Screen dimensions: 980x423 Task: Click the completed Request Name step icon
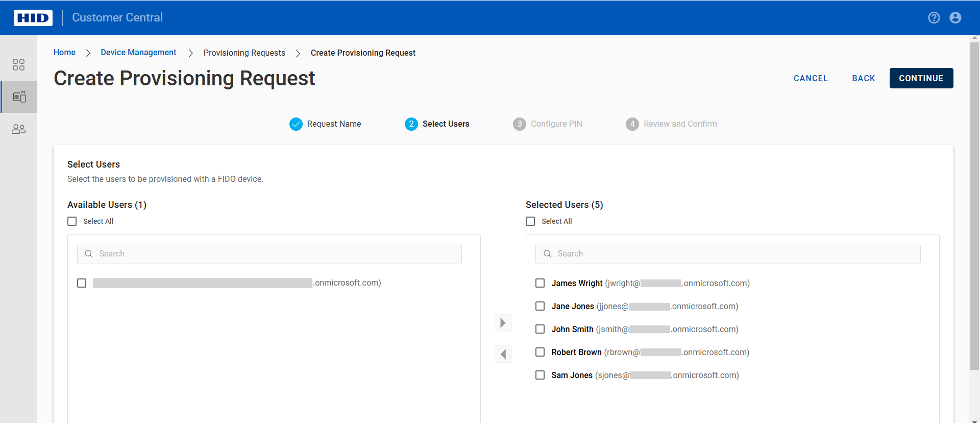click(296, 124)
